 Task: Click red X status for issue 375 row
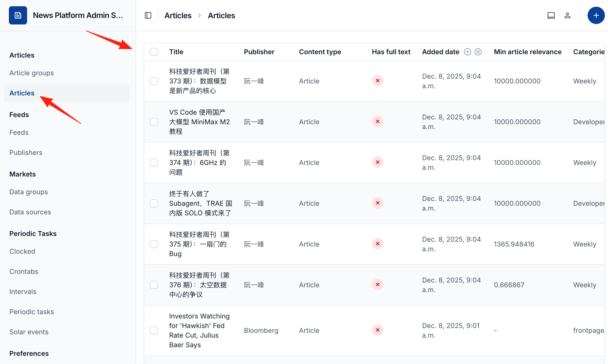click(378, 244)
